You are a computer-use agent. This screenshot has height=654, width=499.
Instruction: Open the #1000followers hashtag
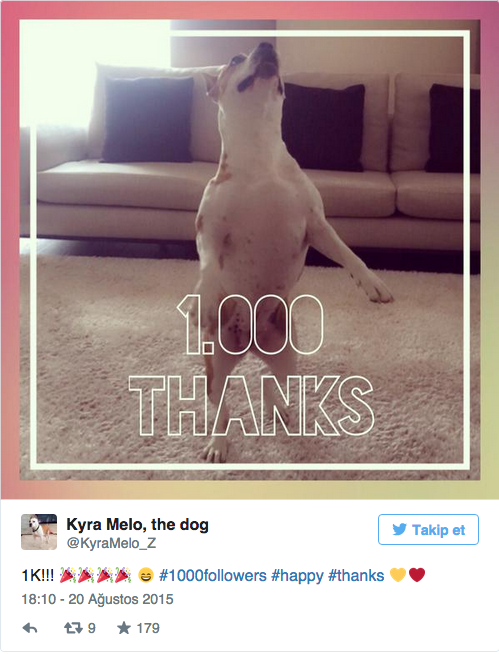213,576
